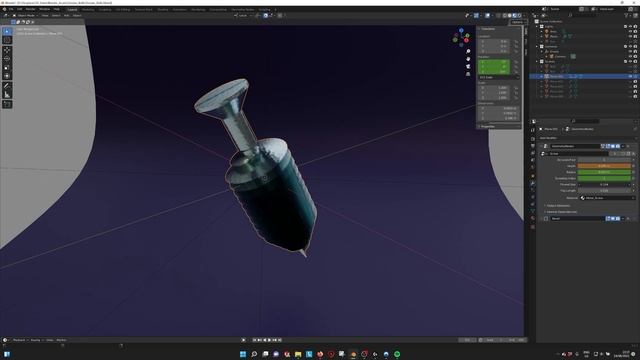The image size is (640, 360).
Task: Click the viewport zoom magnifier gizmo
Action: [468, 51]
